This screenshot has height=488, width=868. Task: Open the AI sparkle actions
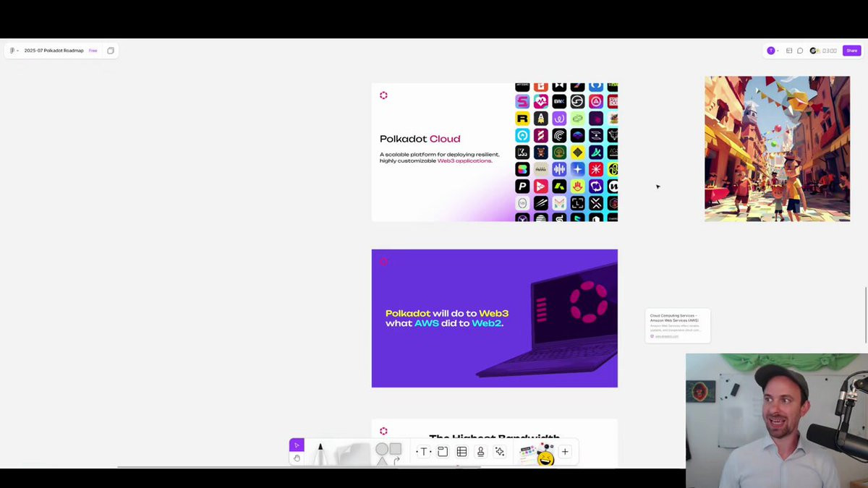coord(499,452)
